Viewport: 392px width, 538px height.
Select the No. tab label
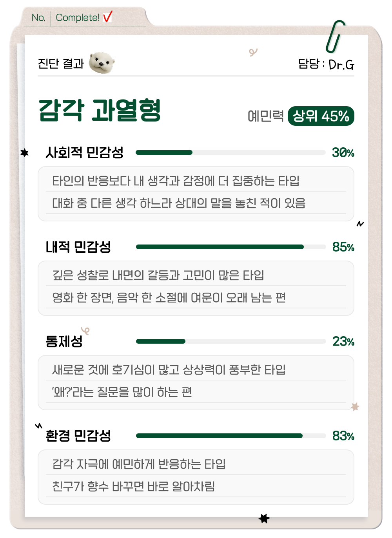38,18
